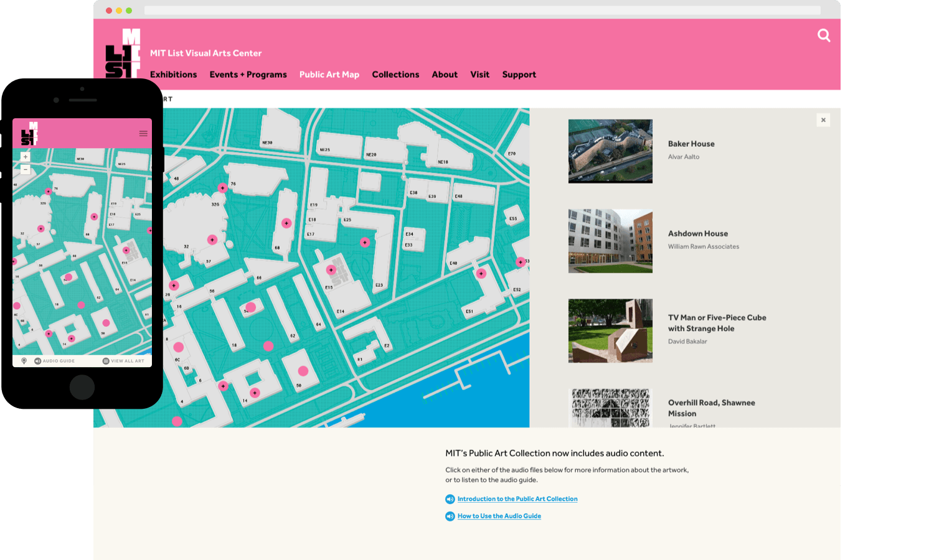Click the Ashdown House title
Image resolution: width=934 pixels, height=560 pixels.
point(698,234)
